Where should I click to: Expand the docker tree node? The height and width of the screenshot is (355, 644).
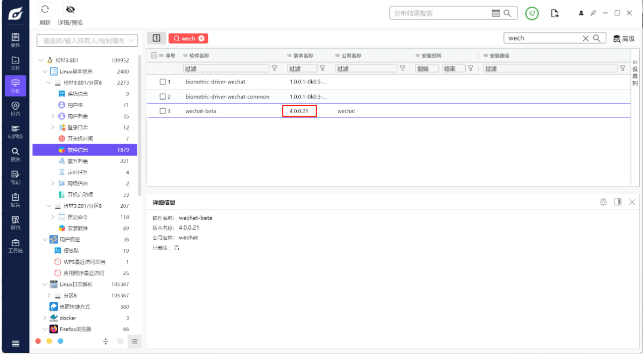click(x=45, y=318)
